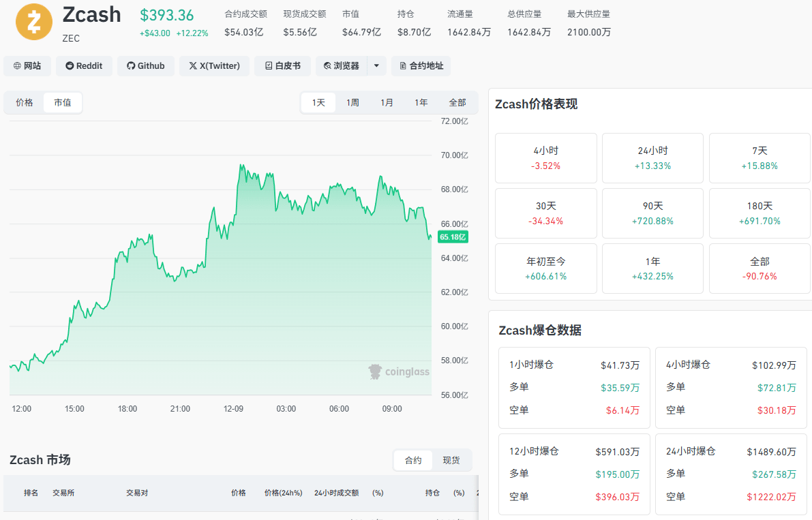Click the 24小时 performance card
The height and width of the screenshot is (520, 812).
652,158
